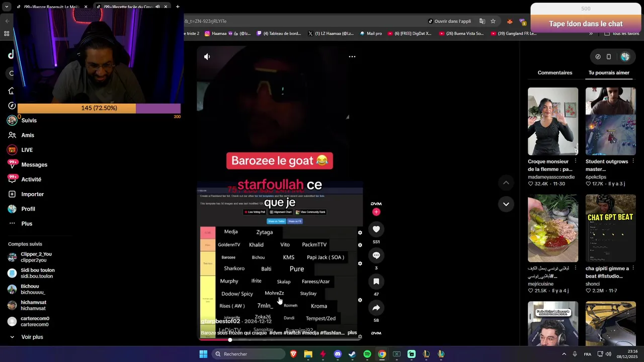This screenshot has height=362, width=644.
Task: Open the browser tab search dropdown
Action: point(7,7)
